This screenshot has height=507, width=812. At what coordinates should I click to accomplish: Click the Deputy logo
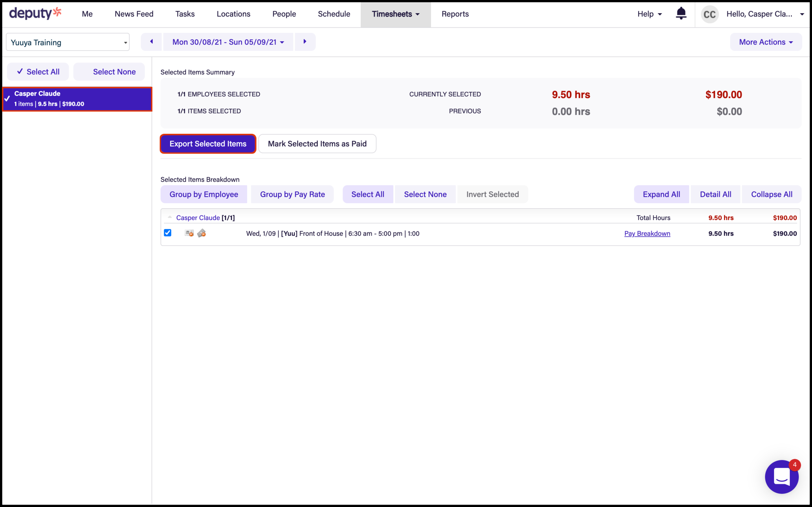35,13
